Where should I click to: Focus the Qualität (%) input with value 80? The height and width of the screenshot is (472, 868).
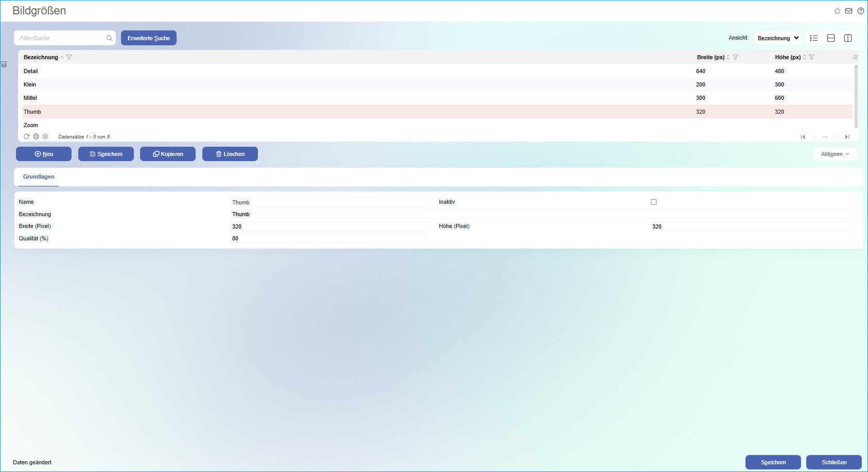(328, 238)
